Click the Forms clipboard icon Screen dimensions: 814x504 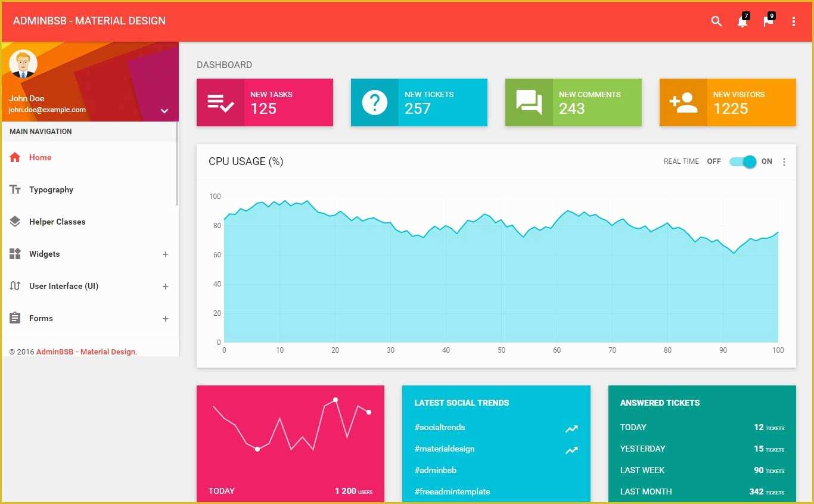click(x=15, y=318)
